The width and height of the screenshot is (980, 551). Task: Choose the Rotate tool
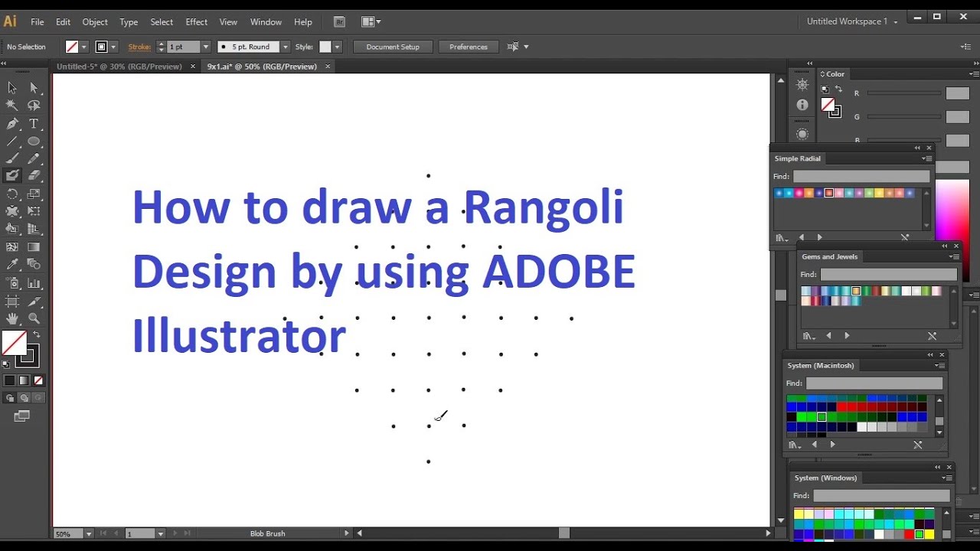[12, 194]
